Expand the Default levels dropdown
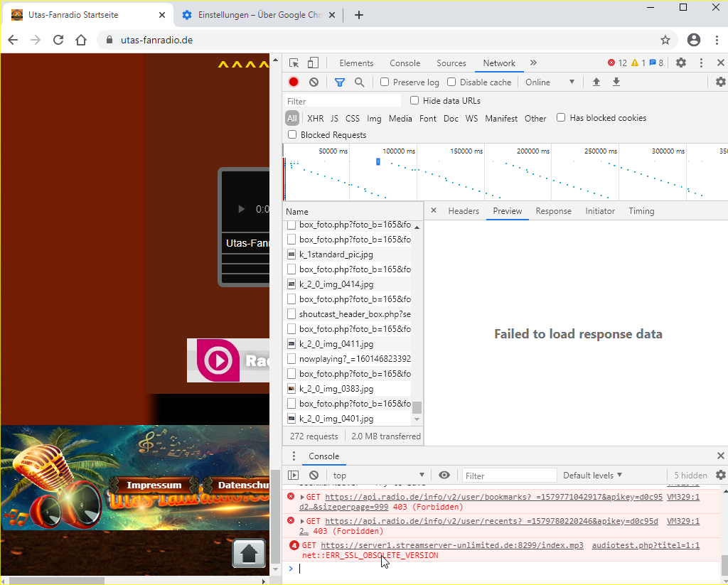Screen dimensions: 728x585 592,476
